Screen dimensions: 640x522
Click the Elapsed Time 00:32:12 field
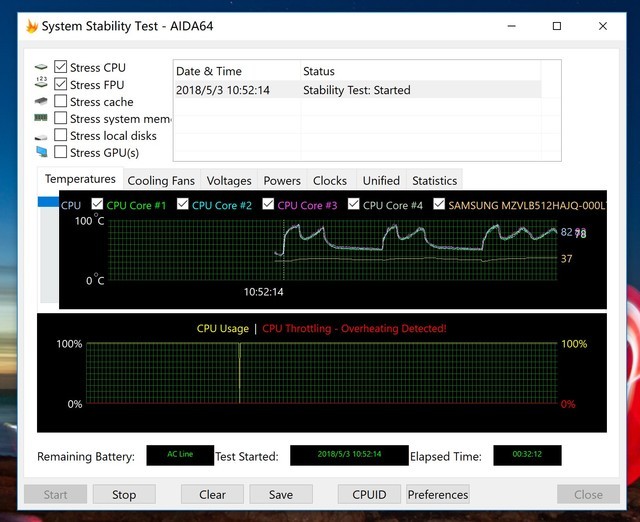527,455
